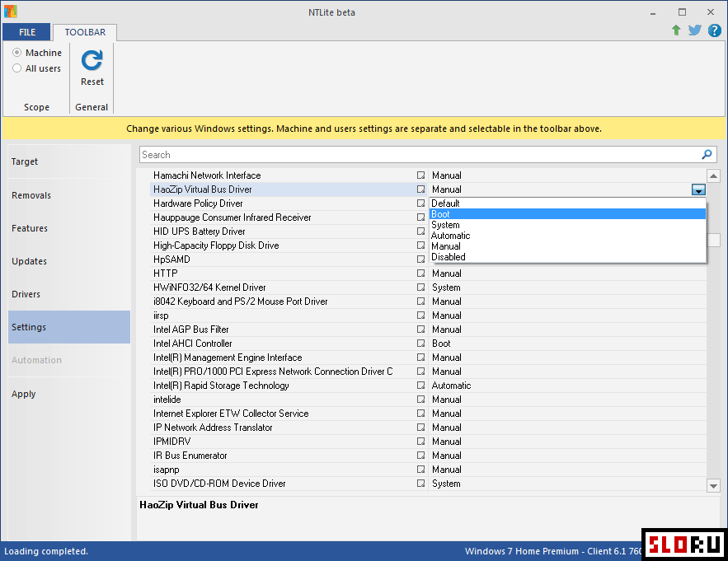Go to the Removals page in sidebar
This screenshot has height=561, width=728.
pos(31,195)
